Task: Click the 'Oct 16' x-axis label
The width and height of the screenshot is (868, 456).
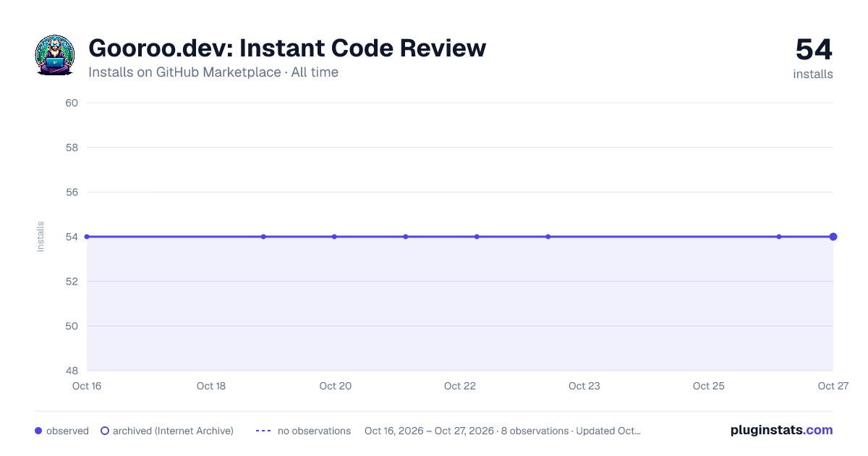Action: [87, 386]
